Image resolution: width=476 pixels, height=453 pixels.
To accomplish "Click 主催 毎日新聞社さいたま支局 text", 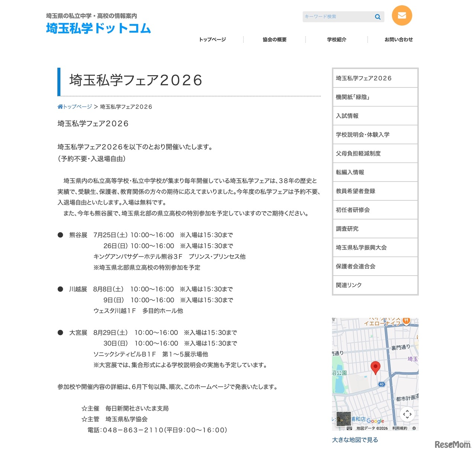I will click(125, 408).
